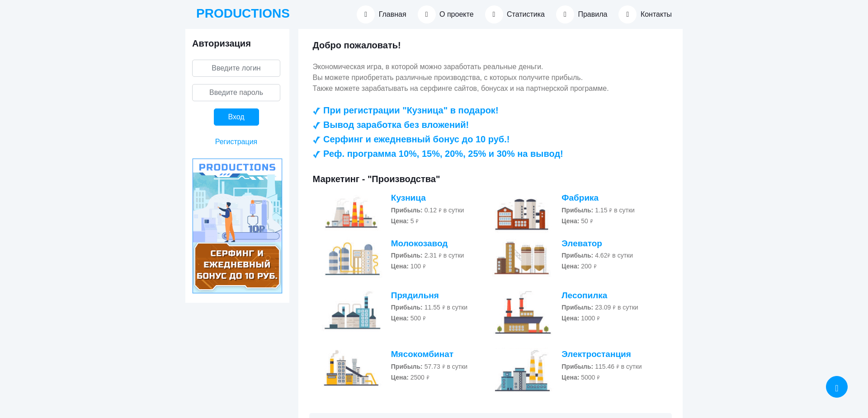This screenshot has height=418, width=868.
Task: Open the Регистрация link
Action: click(236, 141)
